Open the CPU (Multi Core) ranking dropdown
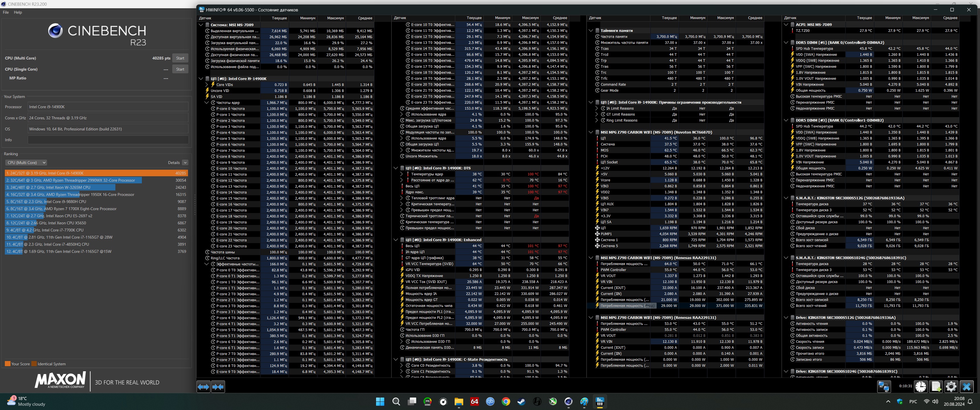Image resolution: width=980 pixels, height=410 pixels. 26,162
